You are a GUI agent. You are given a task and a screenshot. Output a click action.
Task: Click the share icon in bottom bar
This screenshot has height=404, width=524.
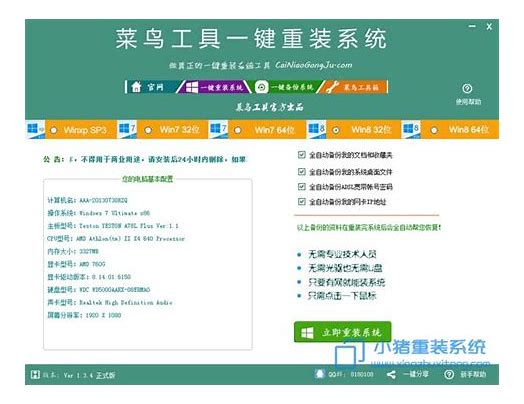coord(391,375)
